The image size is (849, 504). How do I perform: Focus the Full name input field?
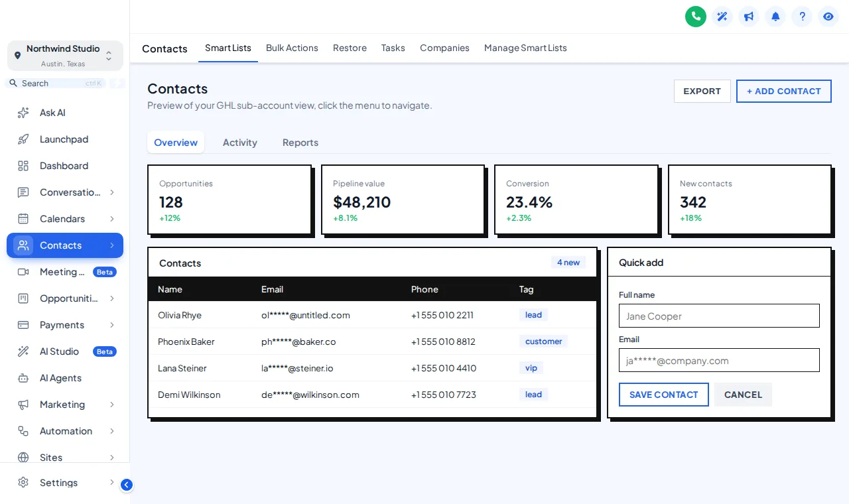pyautogui.click(x=719, y=316)
